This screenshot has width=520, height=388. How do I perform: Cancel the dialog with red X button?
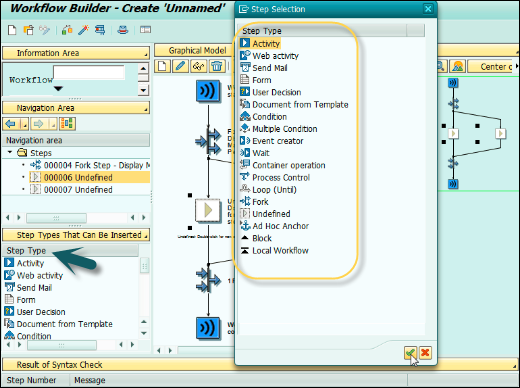coord(425,353)
